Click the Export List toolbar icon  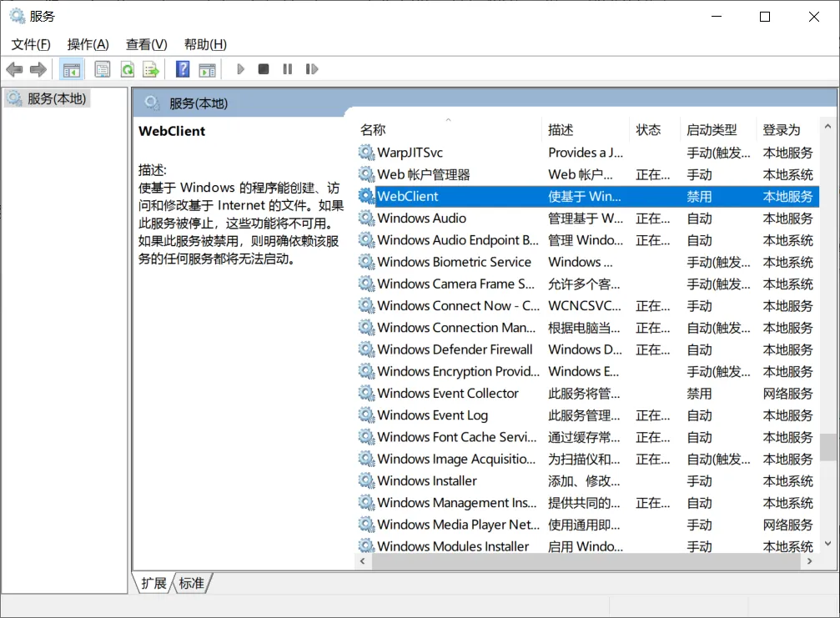pyautogui.click(x=151, y=69)
